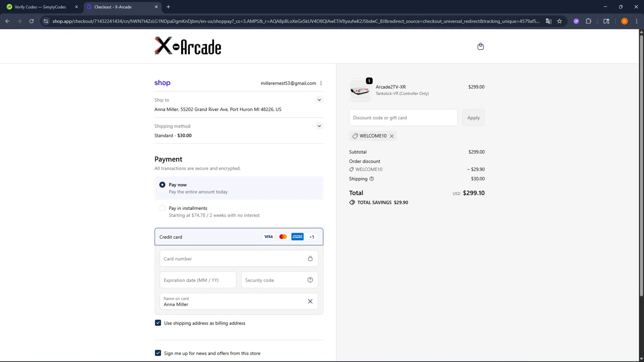The width and height of the screenshot is (644, 362).
Task: Switch to Verify Codes SimplyCodes tab
Action: point(40,7)
